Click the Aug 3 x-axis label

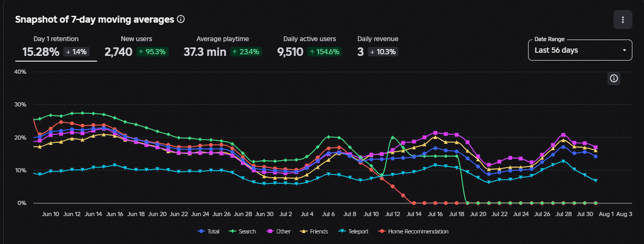[625, 214]
